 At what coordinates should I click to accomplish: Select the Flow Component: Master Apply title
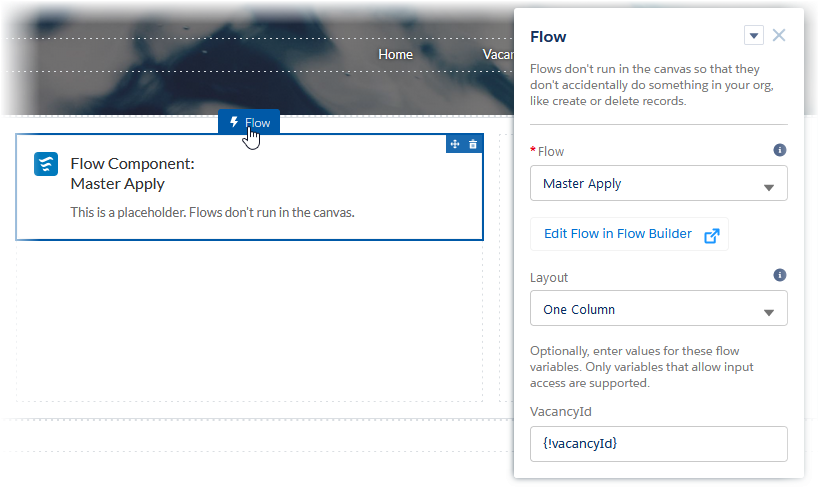click(132, 173)
